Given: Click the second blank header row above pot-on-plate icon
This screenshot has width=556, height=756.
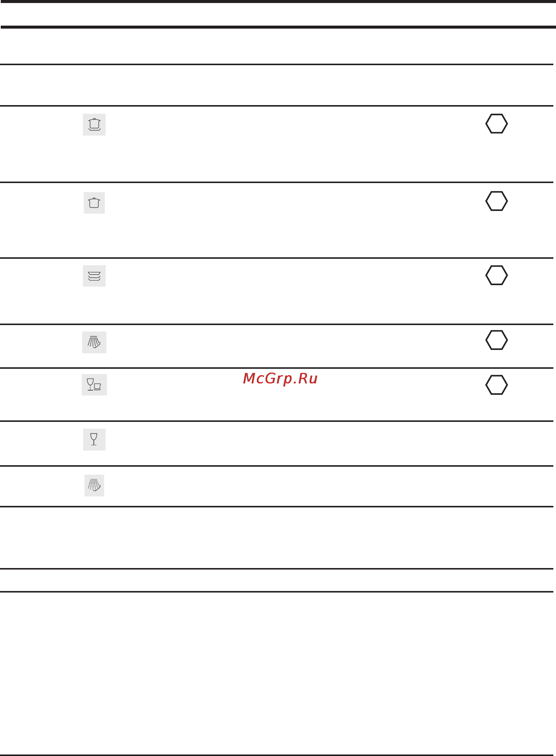Looking at the screenshot, I should coord(277,86).
